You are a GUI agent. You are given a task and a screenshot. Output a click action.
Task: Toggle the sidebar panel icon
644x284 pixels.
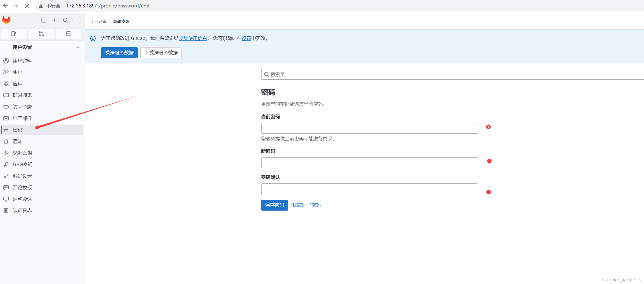[x=44, y=20]
